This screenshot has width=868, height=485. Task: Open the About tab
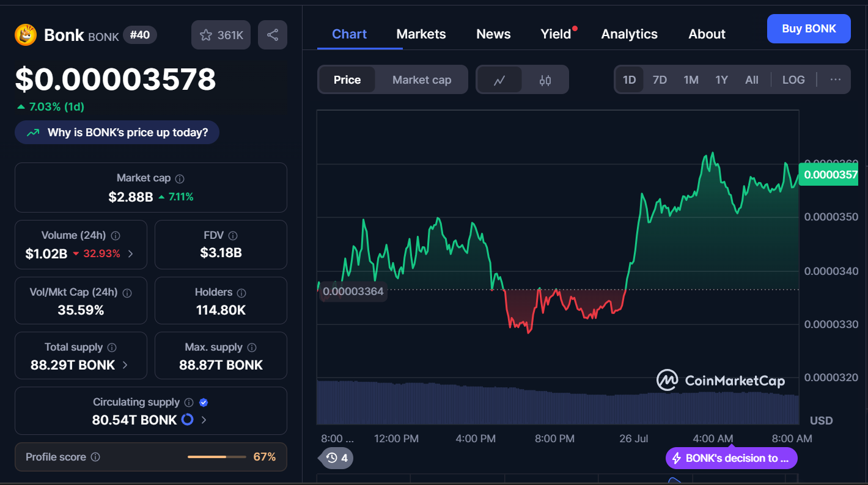click(707, 34)
